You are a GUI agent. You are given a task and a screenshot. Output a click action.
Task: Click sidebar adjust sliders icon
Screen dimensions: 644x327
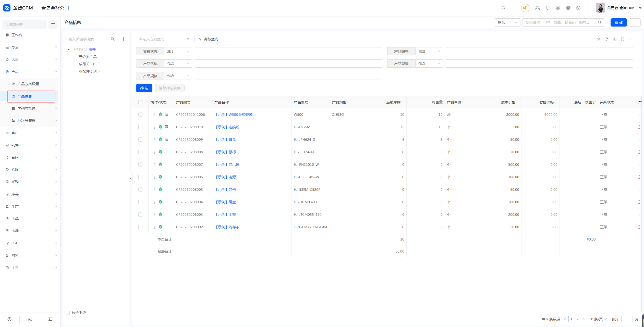click(x=30, y=319)
